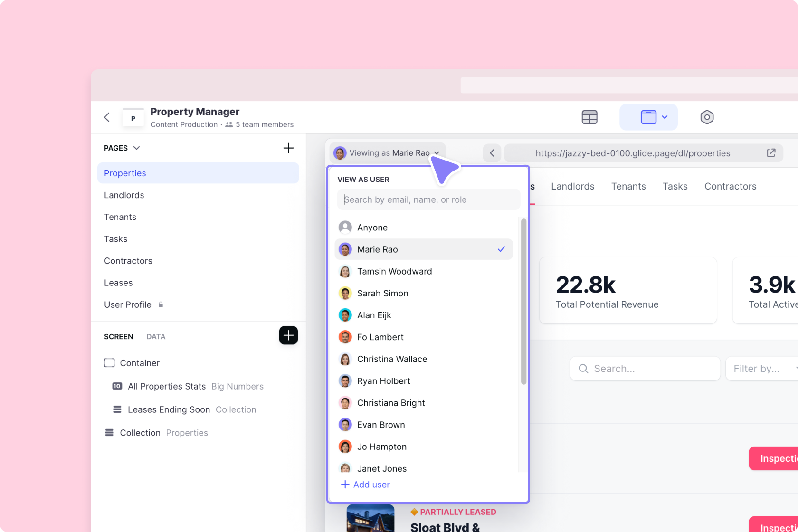
Task: Click the back arrow beside Property Manager
Action: (x=106, y=117)
